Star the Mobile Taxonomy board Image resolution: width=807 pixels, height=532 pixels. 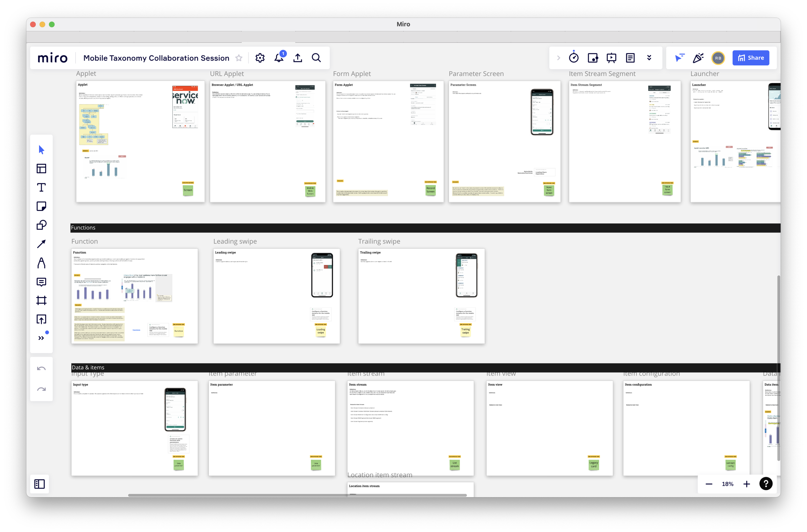click(239, 58)
